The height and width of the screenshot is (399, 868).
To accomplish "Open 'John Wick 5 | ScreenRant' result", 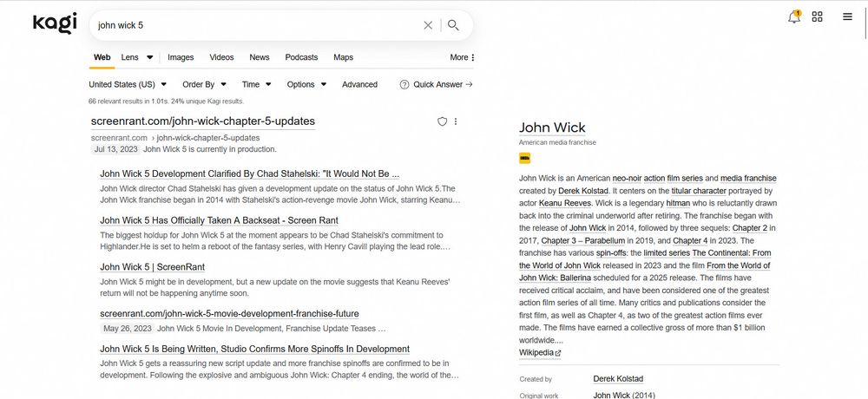I will click(x=152, y=267).
